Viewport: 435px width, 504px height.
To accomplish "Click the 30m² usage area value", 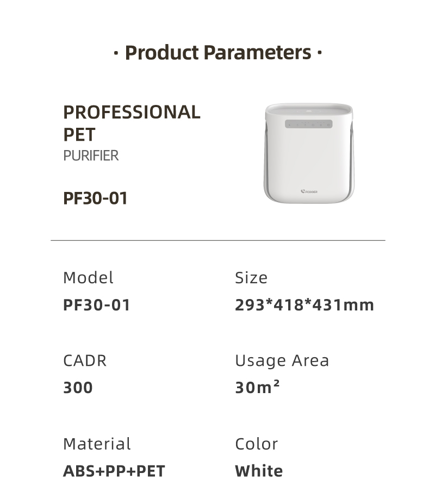I will 257,387.
